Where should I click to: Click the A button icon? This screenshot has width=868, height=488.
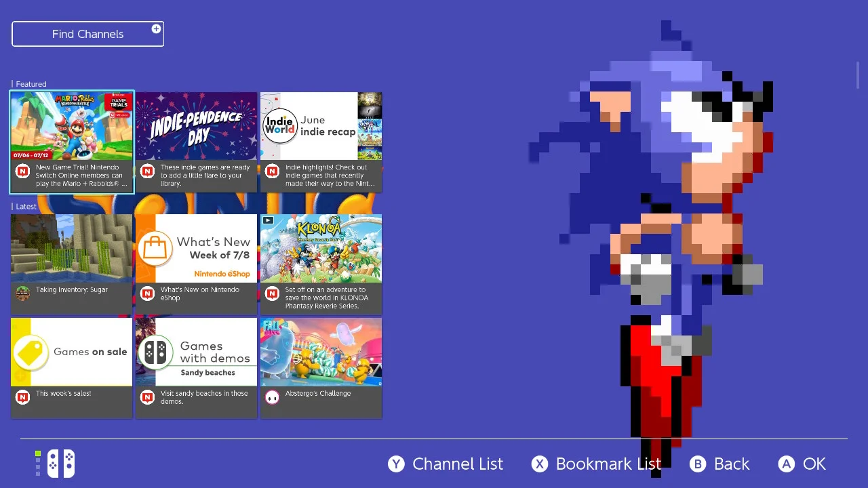coord(786,464)
